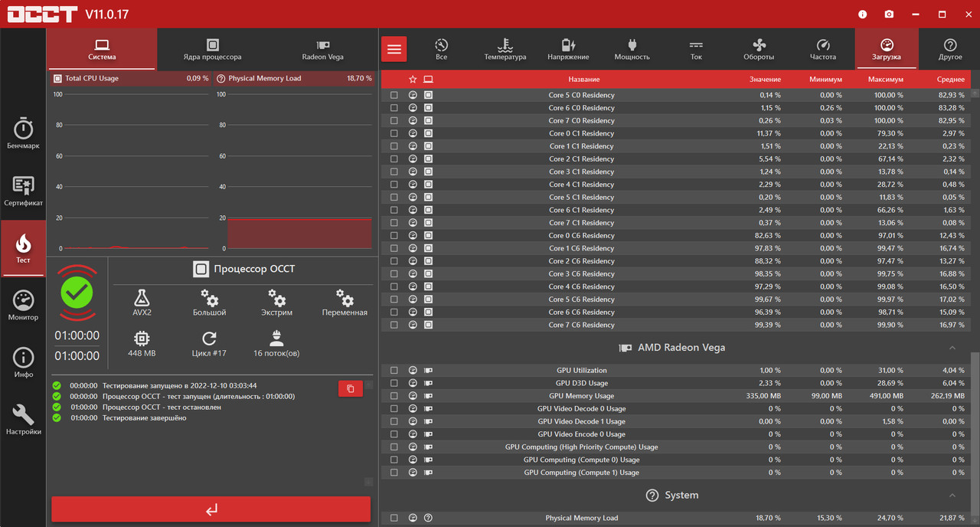
Task: Click the red return arrow button
Action: point(211,509)
